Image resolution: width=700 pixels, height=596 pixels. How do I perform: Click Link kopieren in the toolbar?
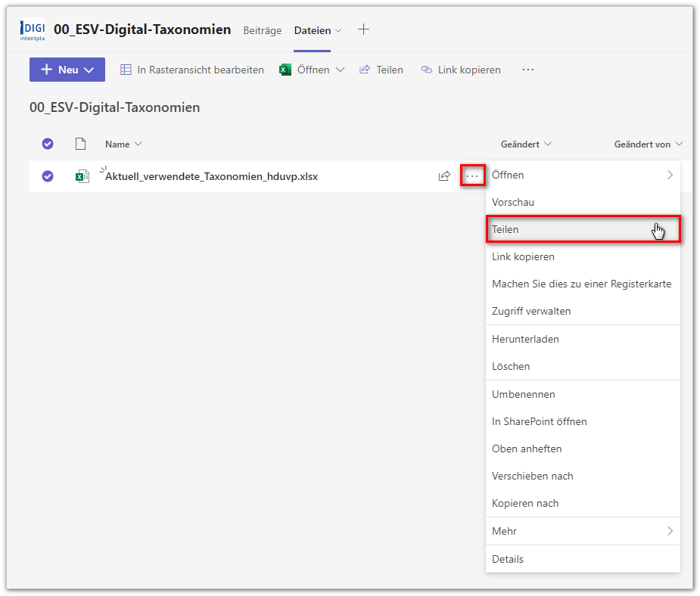click(461, 70)
